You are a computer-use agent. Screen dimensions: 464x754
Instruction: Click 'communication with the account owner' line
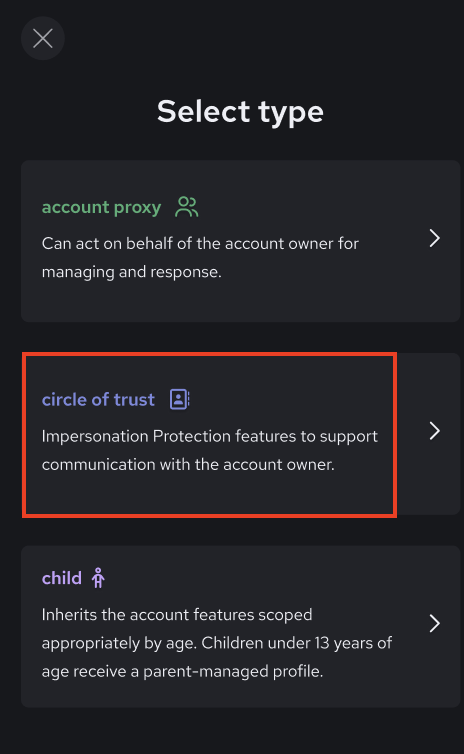coord(188,465)
